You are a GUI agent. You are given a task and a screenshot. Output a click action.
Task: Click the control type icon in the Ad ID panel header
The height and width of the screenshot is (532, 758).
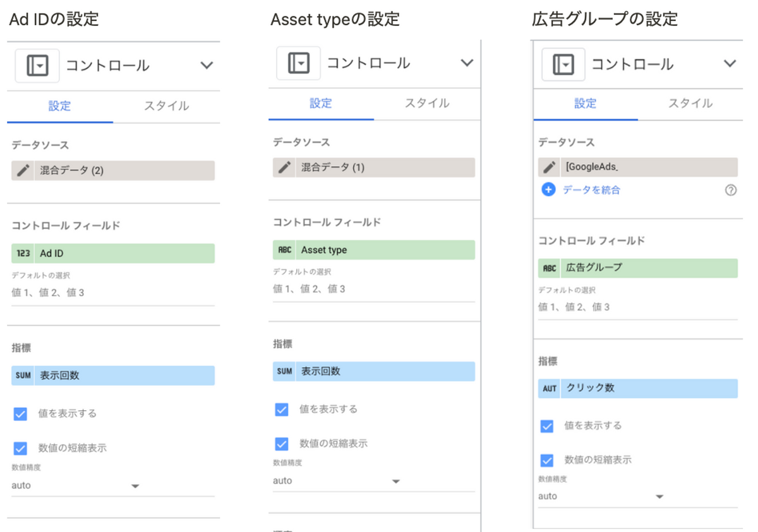pos(37,65)
